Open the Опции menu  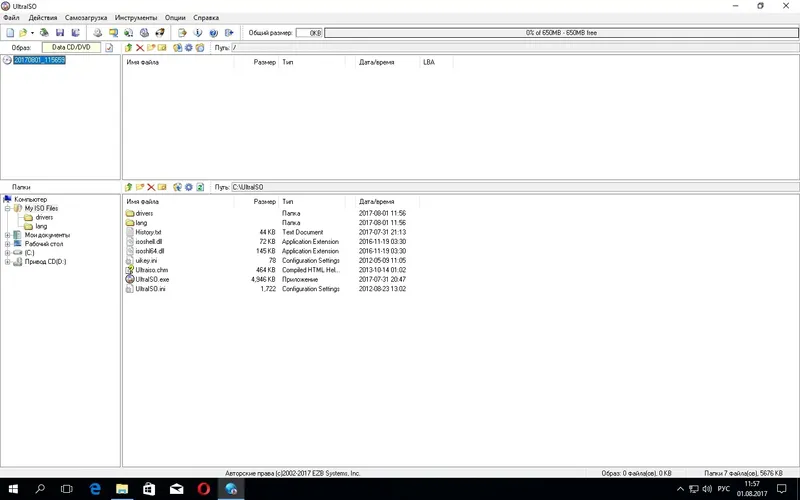(x=175, y=18)
